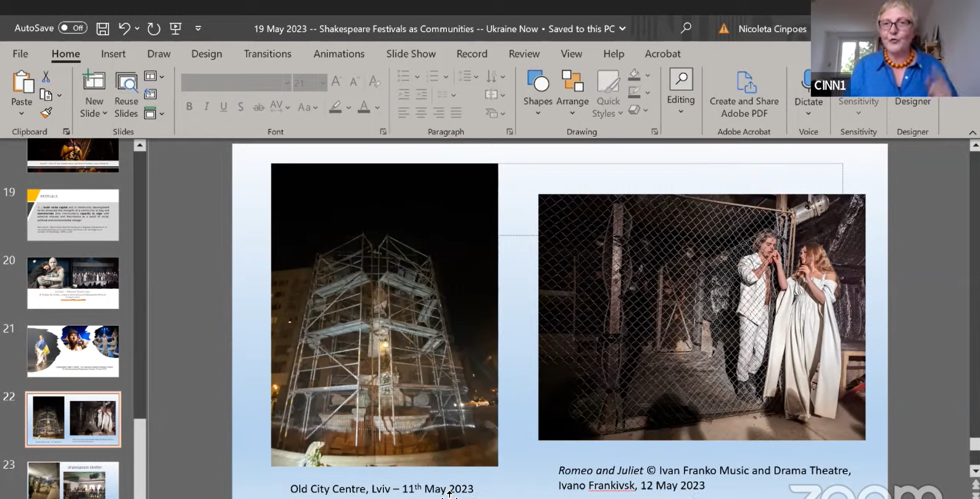Click Nicoleta Cinpoes account name

[x=772, y=29]
